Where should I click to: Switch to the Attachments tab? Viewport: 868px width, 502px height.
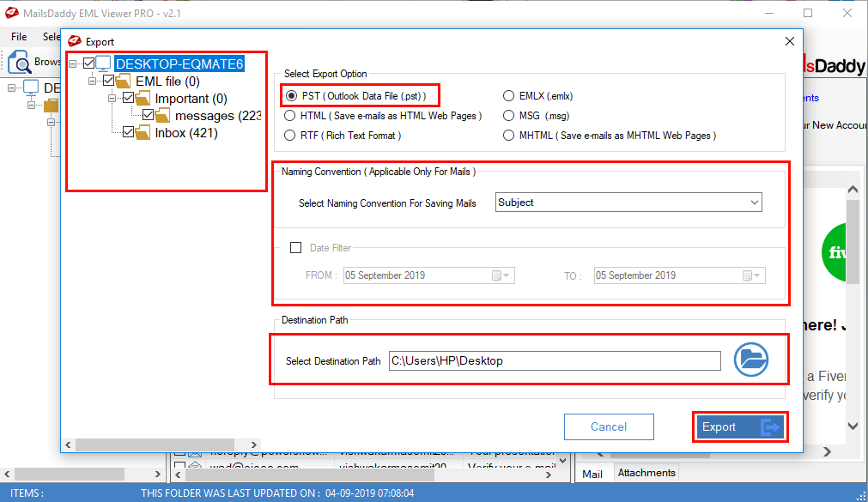click(x=646, y=473)
